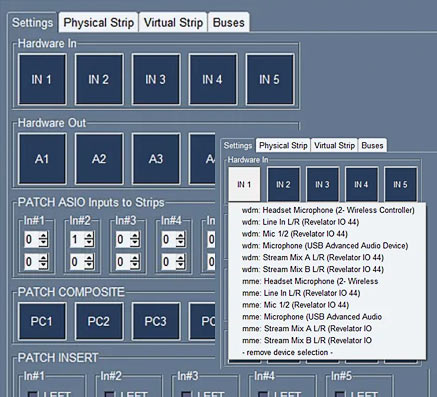Increase In#1 bottom ASIO patch value arrow
Image resolution: width=437 pixels, height=397 pixels.
(43, 258)
